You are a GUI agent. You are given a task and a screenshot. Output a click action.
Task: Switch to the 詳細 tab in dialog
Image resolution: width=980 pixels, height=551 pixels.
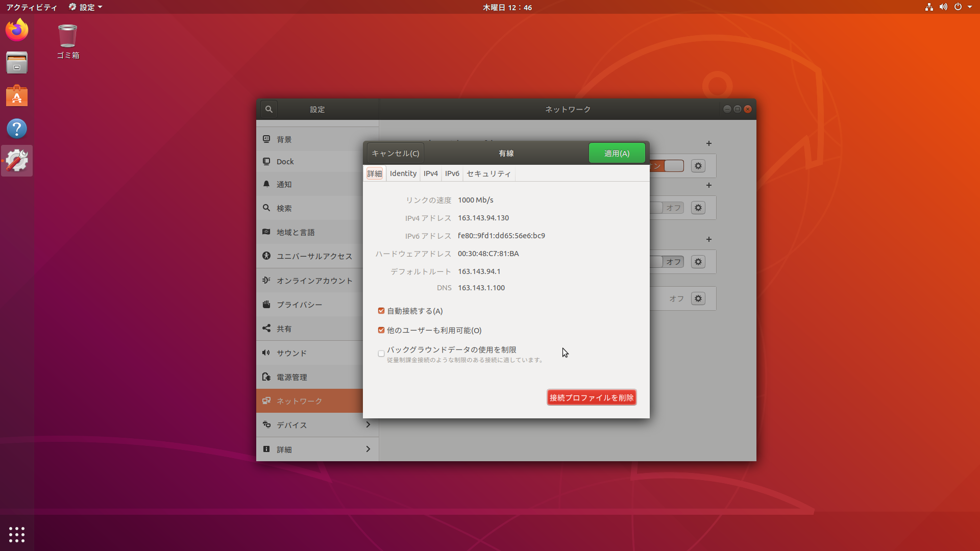(x=375, y=173)
